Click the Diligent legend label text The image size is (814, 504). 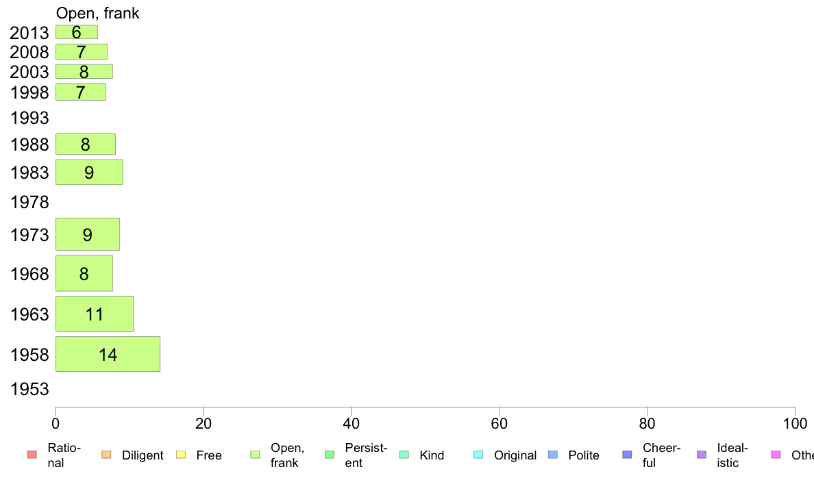143,455
